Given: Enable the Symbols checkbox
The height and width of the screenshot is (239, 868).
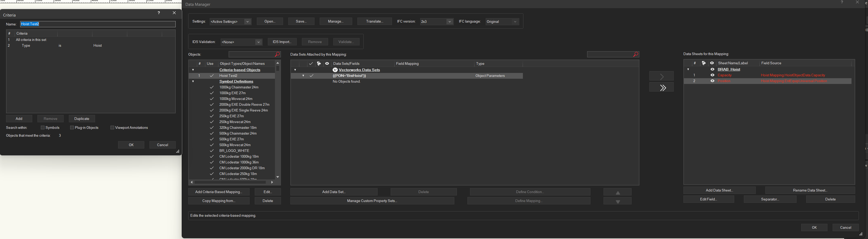Looking at the screenshot, I should pyautogui.click(x=43, y=128).
